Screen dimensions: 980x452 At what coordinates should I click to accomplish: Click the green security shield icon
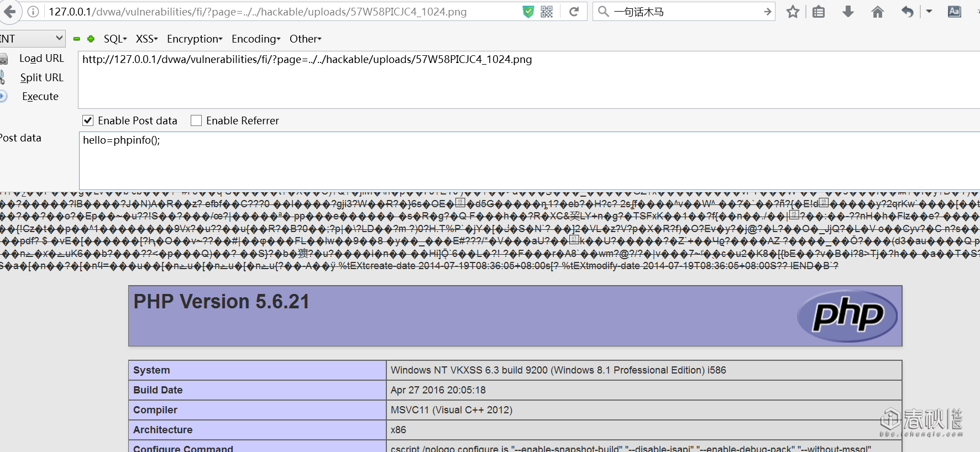(528, 12)
